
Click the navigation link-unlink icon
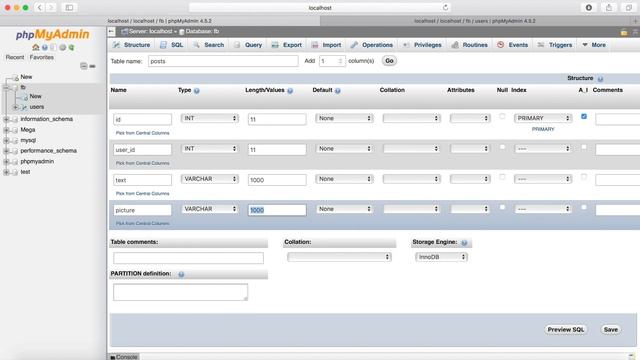click(x=93, y=66)
